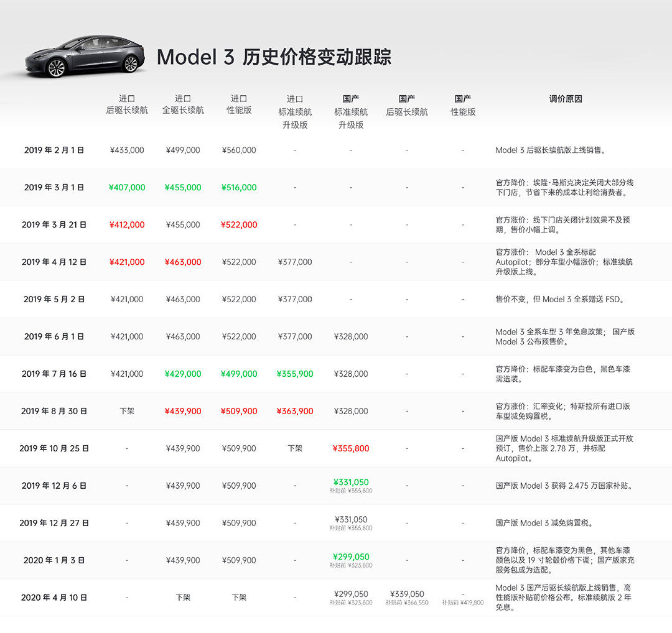This screenshot has width=672, height=633.
Task: Select the 进口 后驱长续航 column header
Action: (x=127, y=104)
